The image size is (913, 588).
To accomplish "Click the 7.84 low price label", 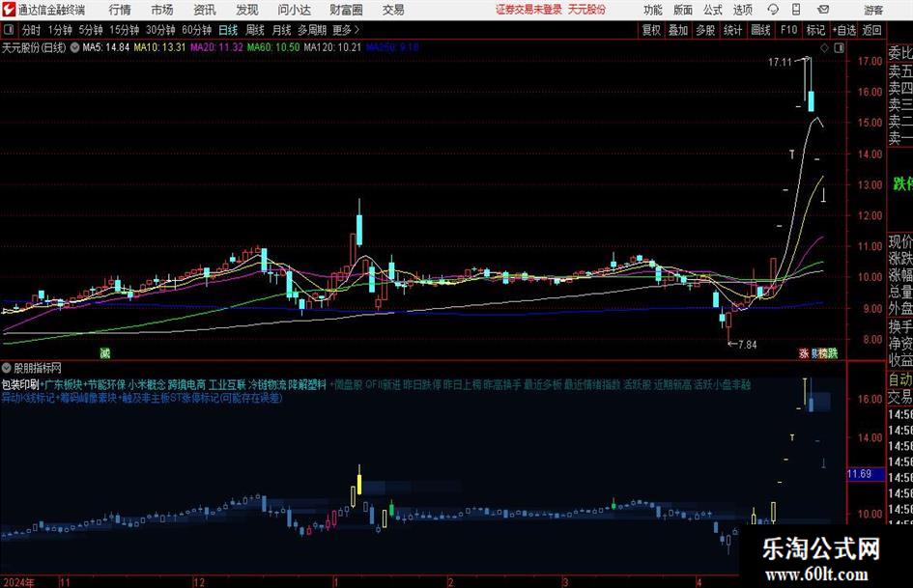I will pos(748,345).
